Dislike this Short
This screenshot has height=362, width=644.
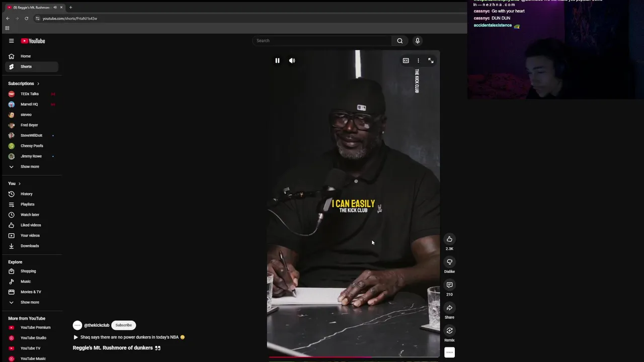449,262
